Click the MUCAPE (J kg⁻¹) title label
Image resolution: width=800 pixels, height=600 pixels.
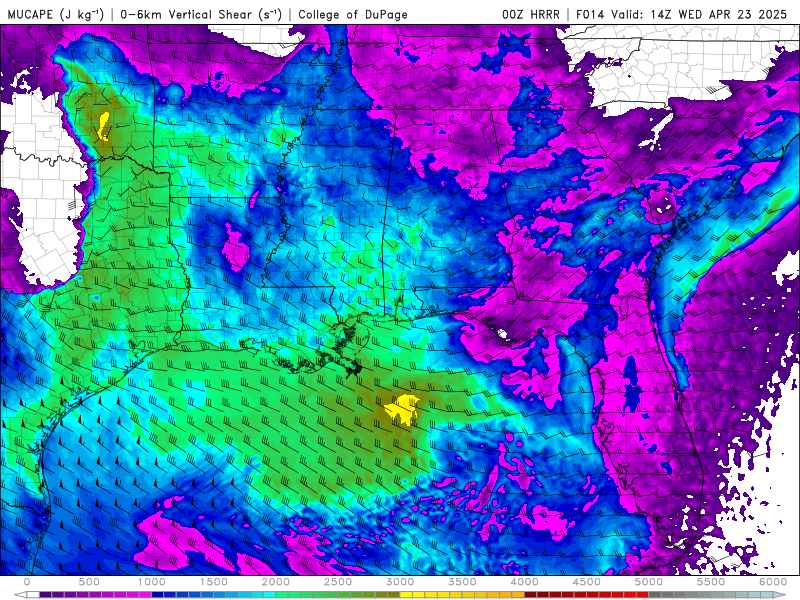pos(56,14)
